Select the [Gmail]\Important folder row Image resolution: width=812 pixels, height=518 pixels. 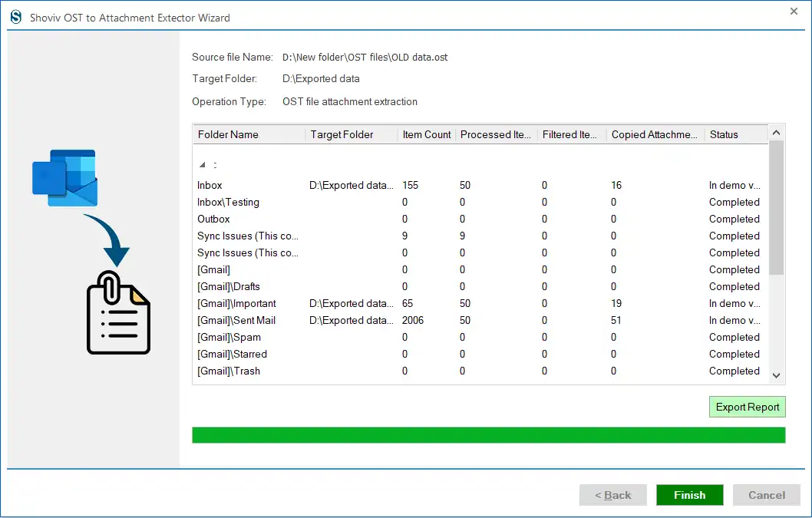coord(480,303)
